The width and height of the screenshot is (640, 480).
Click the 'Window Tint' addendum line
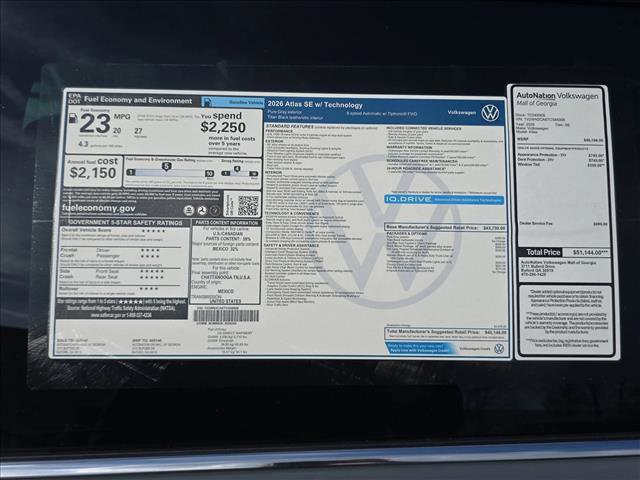[x=561, y=164]
